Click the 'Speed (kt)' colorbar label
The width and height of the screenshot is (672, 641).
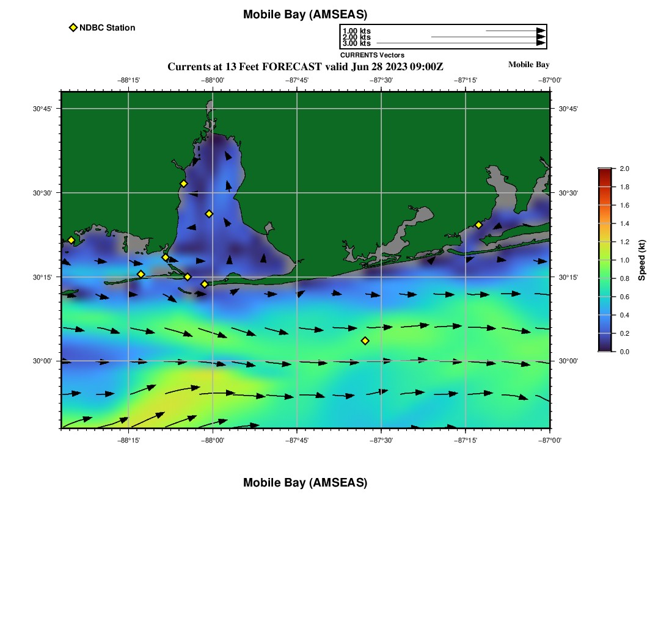click(x=641, y=260)
